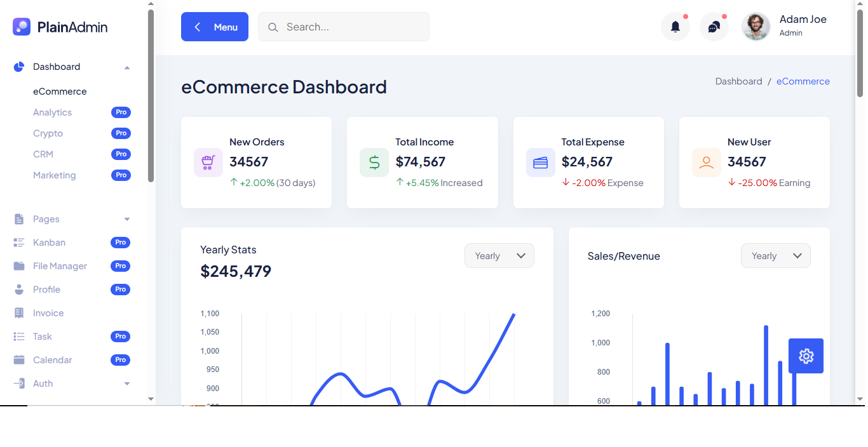
Task: Click the Total Income dollar icon
Action: click(x=374, y=163)
